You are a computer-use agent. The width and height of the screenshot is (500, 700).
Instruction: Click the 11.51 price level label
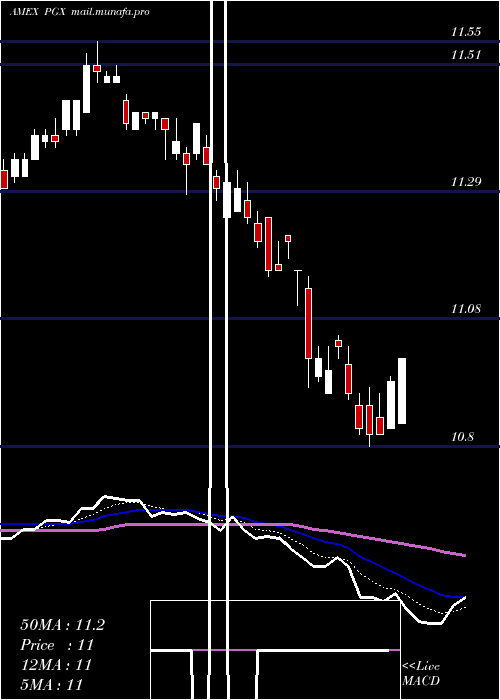pyautogui.click(x=466, y=55)
